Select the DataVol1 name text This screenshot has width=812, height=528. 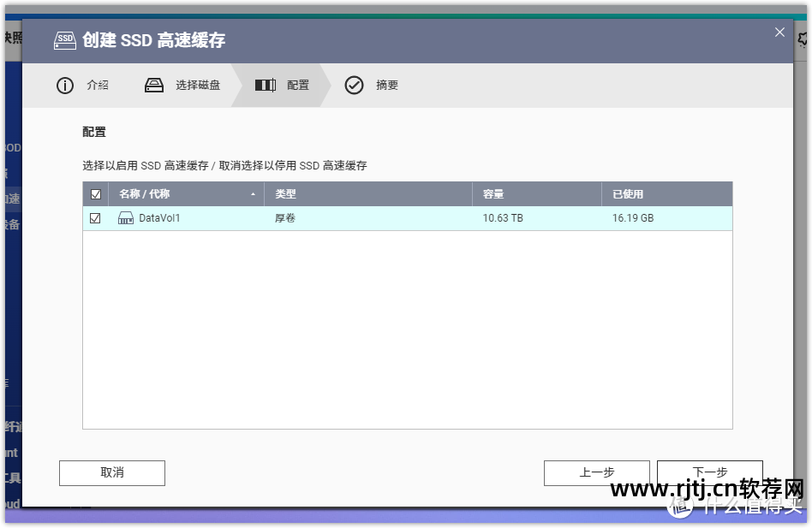pyautogui.click(x=159, y=218)
